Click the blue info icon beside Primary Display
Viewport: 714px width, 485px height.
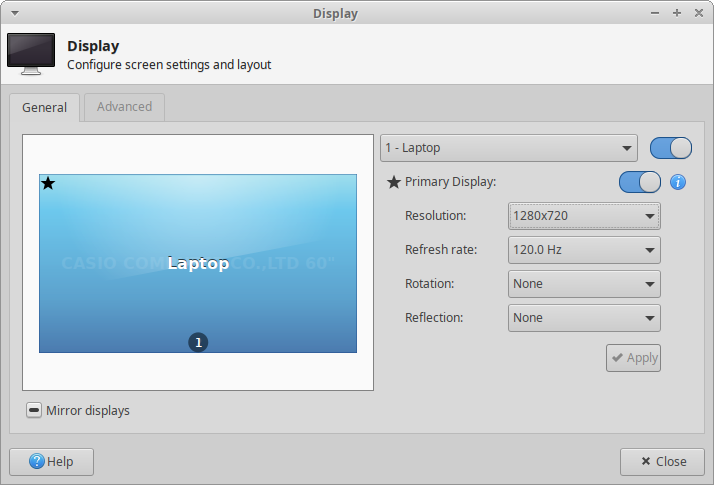point(678,182)
